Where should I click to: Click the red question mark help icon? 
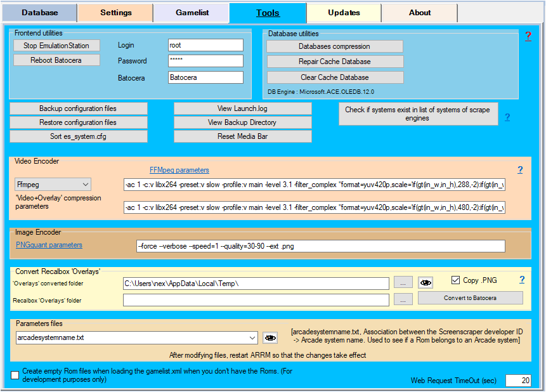pos(528,37)
